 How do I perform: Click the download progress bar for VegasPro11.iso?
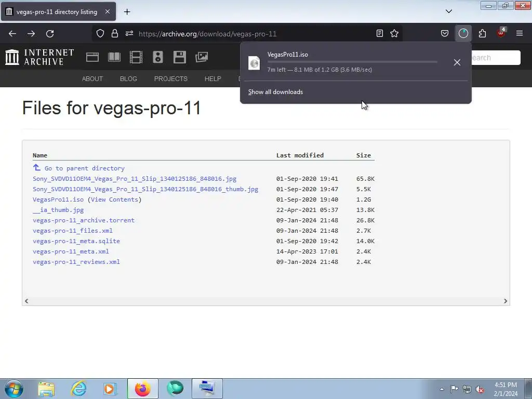coord(352,62)
